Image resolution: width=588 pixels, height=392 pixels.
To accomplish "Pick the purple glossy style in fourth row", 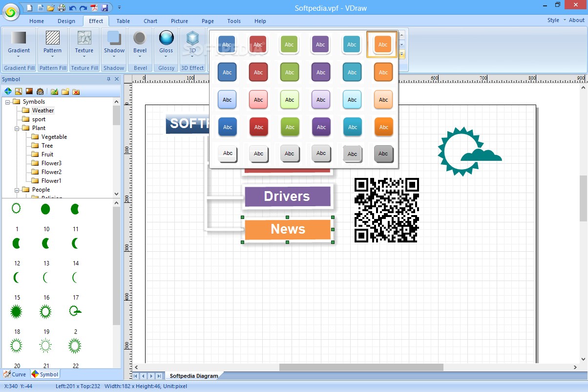I will (321, 127).
